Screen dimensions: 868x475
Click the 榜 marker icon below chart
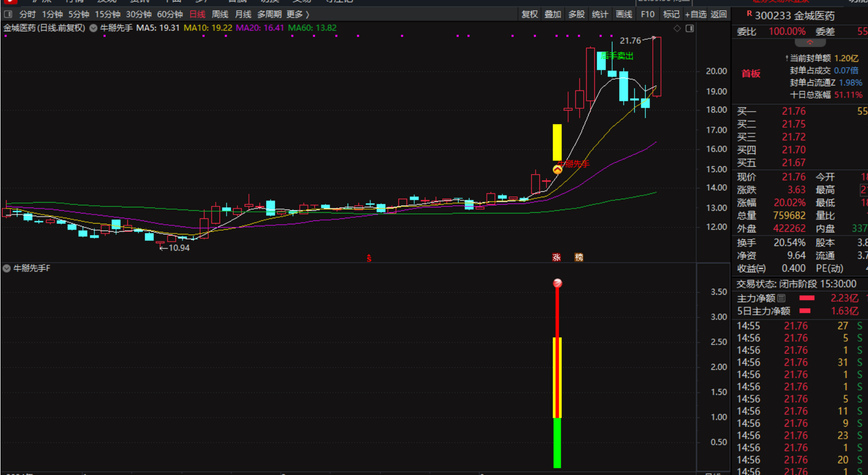578,257
